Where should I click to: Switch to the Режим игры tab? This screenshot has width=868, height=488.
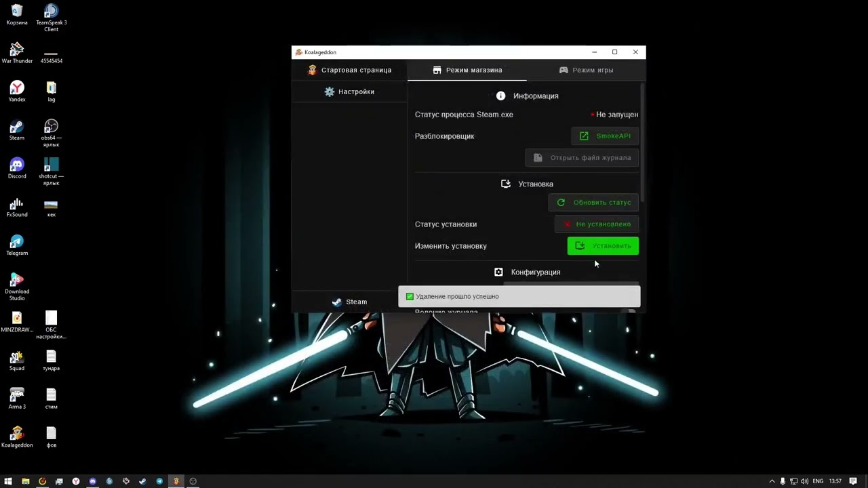point(586,70)
